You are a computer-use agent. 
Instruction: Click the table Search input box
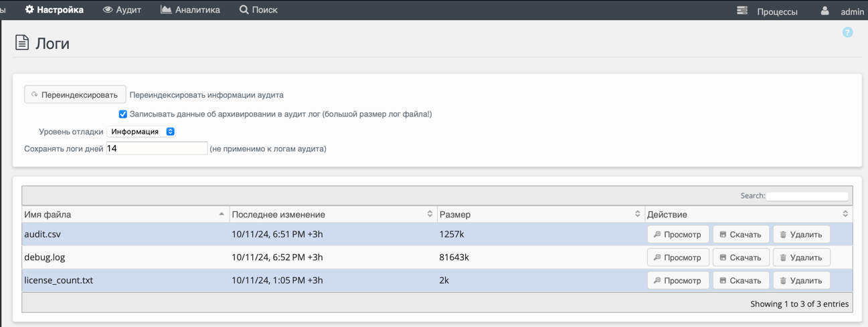pos(807,196)
